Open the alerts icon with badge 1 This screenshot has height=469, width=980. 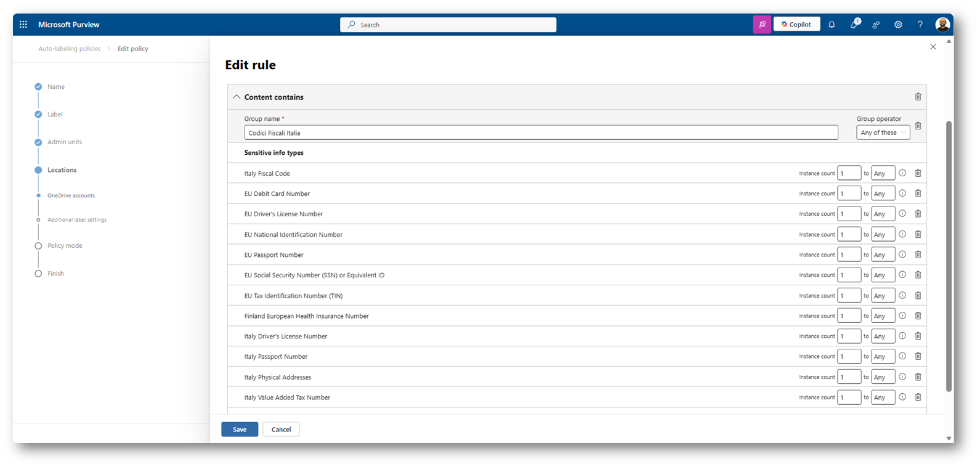(854, 25)
